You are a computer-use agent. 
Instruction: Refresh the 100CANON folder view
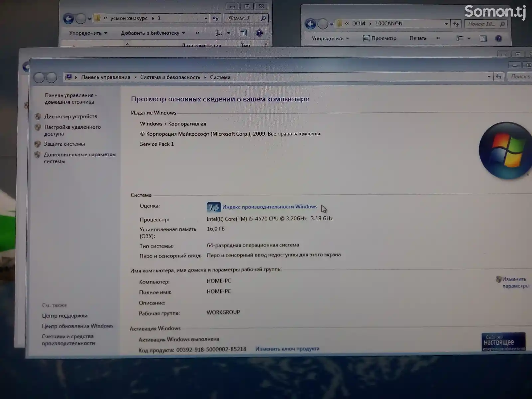click(x=456, y=24)
